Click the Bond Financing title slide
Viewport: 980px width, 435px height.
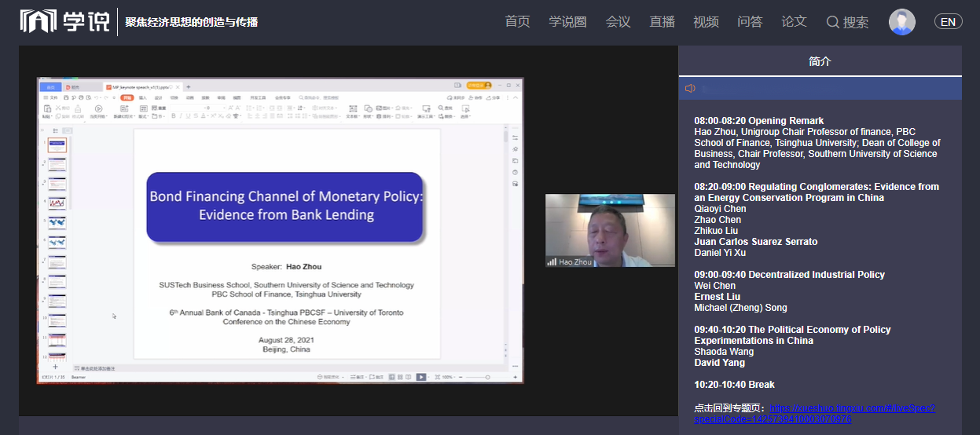(x=286, y=207)
